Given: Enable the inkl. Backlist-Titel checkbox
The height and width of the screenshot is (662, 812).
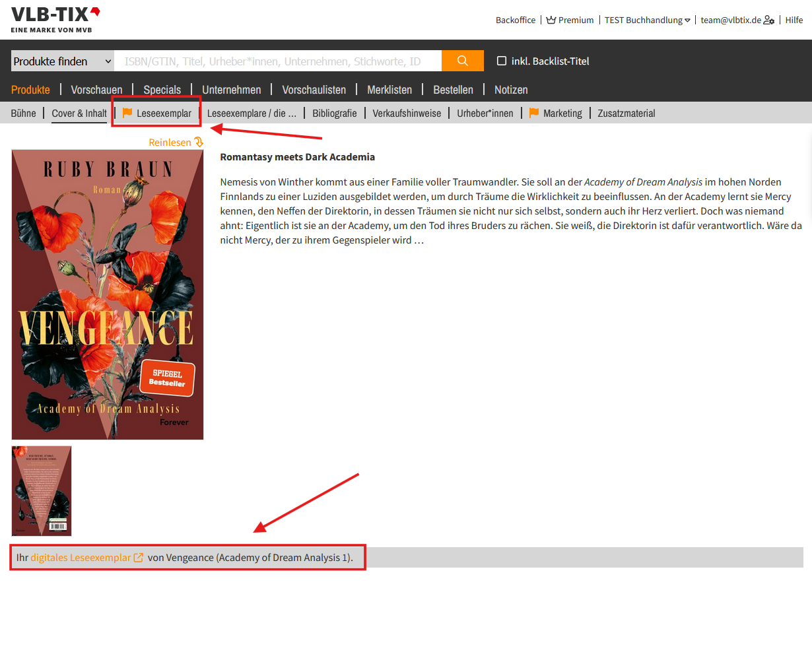Looking at the screenshot, I should pyautogui.click(x=502, y=61).
